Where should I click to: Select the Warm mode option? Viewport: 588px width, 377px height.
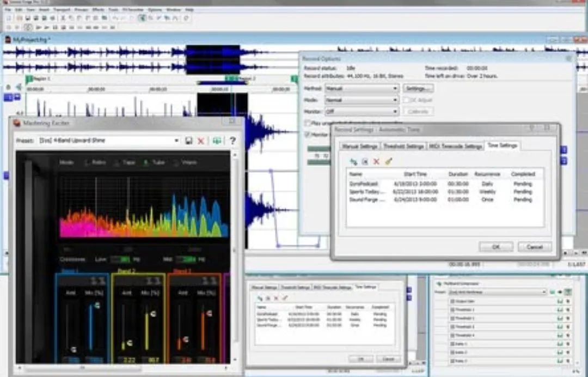185,162
